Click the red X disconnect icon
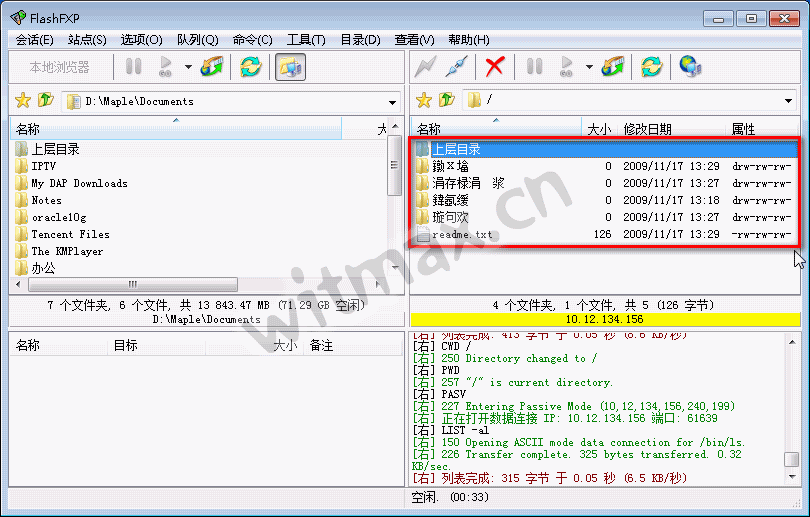Screen dimensions: 810x517 tap(494, 66)
